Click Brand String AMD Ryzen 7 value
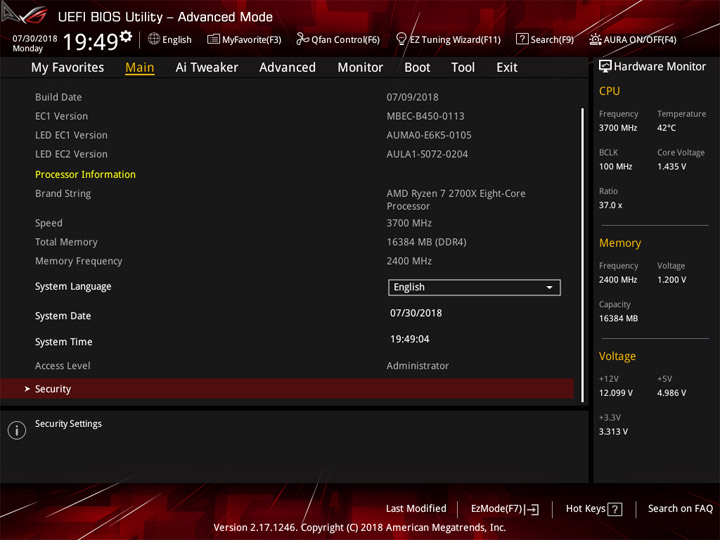Image resolution: width=720 pixels, height=540 pixels. click(456, 200)
